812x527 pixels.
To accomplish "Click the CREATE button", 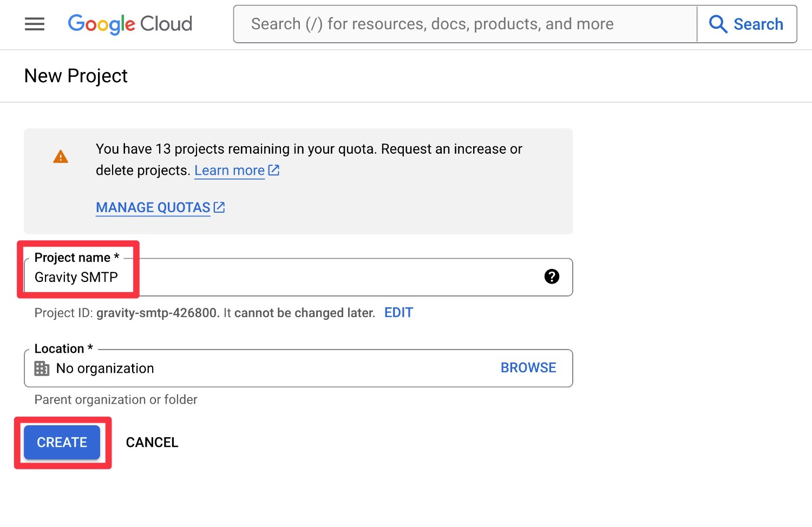I will 62,442.
